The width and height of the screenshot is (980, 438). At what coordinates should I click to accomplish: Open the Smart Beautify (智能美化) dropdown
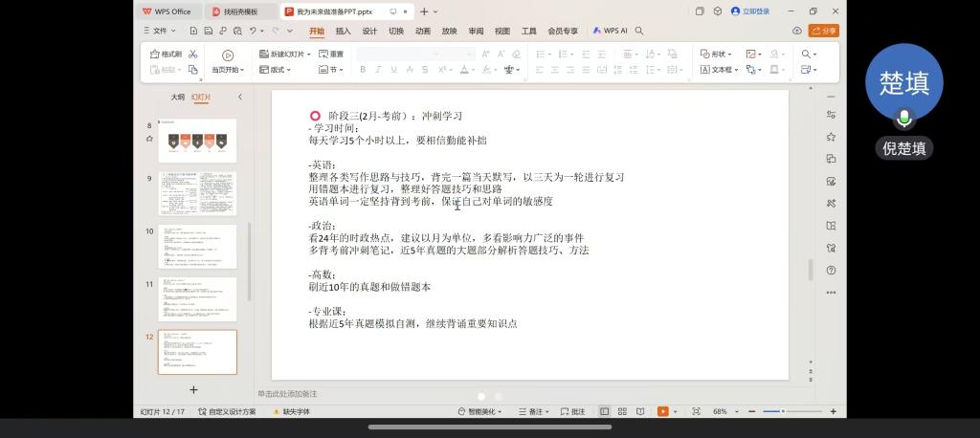point(479,412)
